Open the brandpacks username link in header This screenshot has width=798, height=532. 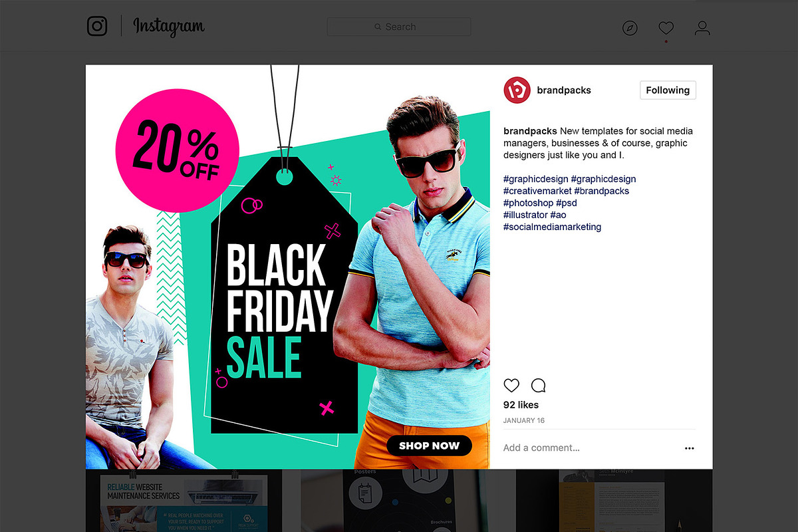click(x=564, y=90)
